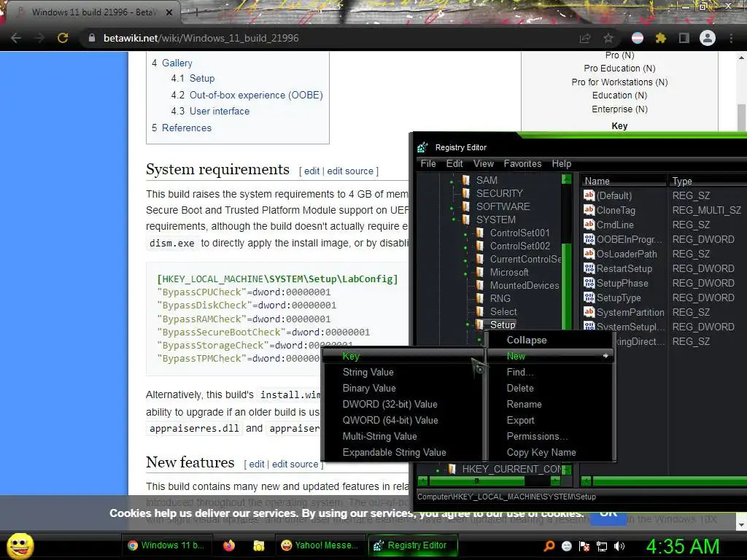Viewport: 747px width, 560px height.
Task: Expand the HKEY_CURRENT_CONFIG node
Action: click(x=438, y=470)
